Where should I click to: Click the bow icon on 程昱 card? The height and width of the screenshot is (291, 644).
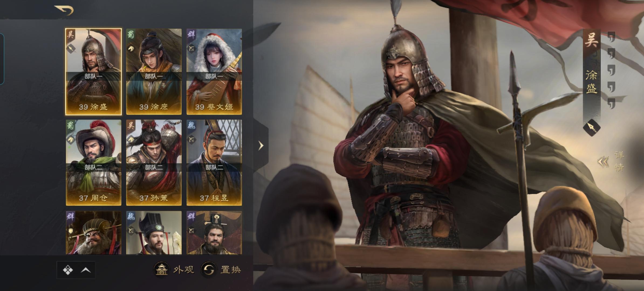[x=192, y=140]
